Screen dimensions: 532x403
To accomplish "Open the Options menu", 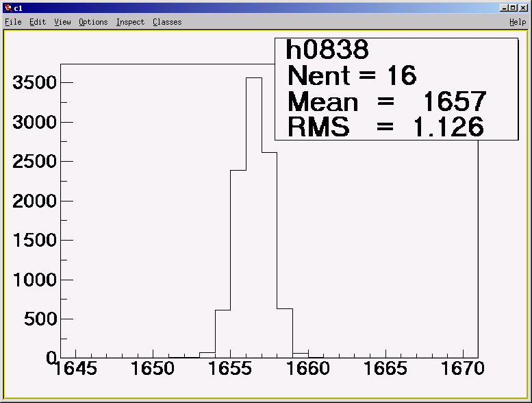I will [x=93, y=22].
